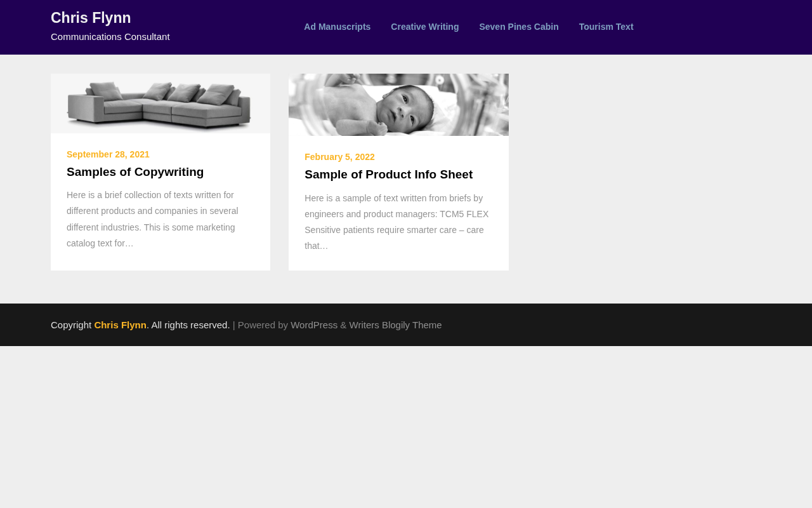Viewport: 812px width, 508px height.
Task: Click the Powered by footer text
Action: 263,325
